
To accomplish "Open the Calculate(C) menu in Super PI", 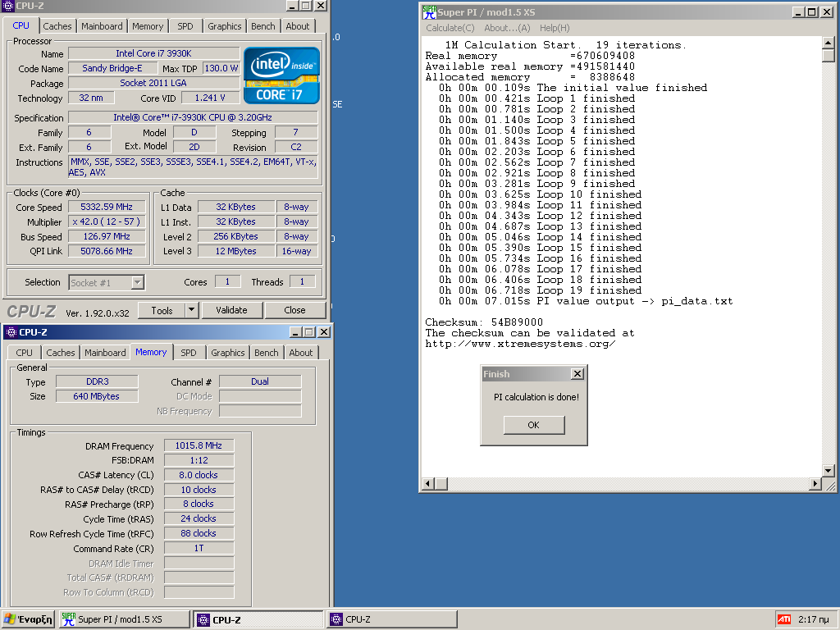I will [x=450, y=28].
